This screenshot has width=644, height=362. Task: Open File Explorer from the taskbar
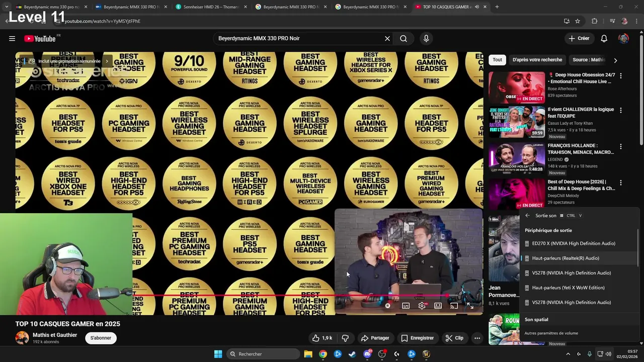[x=308, y=354]
